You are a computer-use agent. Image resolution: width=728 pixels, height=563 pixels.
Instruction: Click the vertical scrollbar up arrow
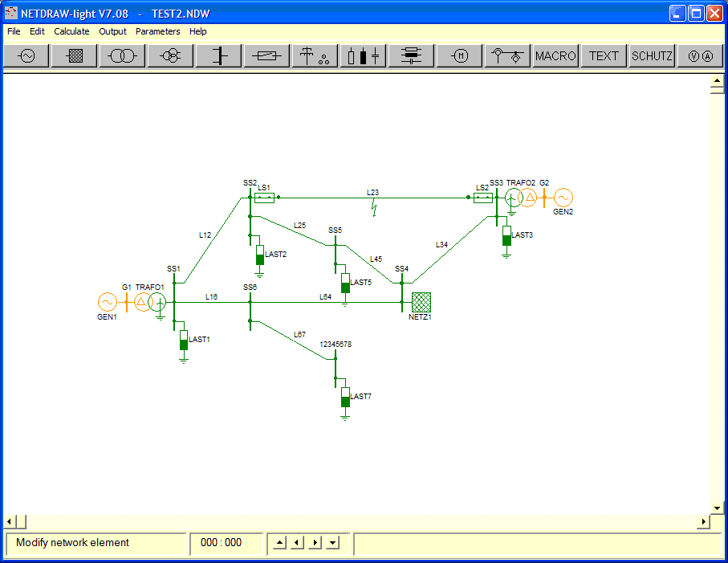pyautogui.click(x=717, y=81)
